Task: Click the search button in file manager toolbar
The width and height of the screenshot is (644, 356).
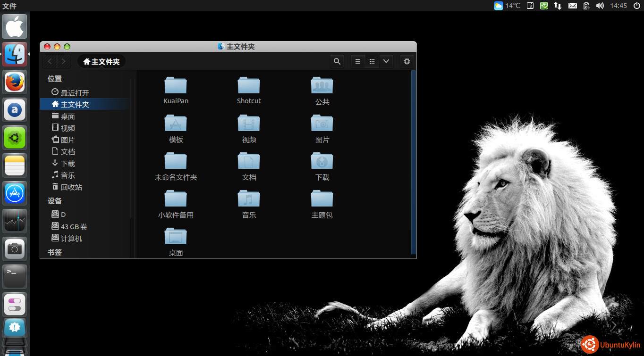Action: (337, 61)
